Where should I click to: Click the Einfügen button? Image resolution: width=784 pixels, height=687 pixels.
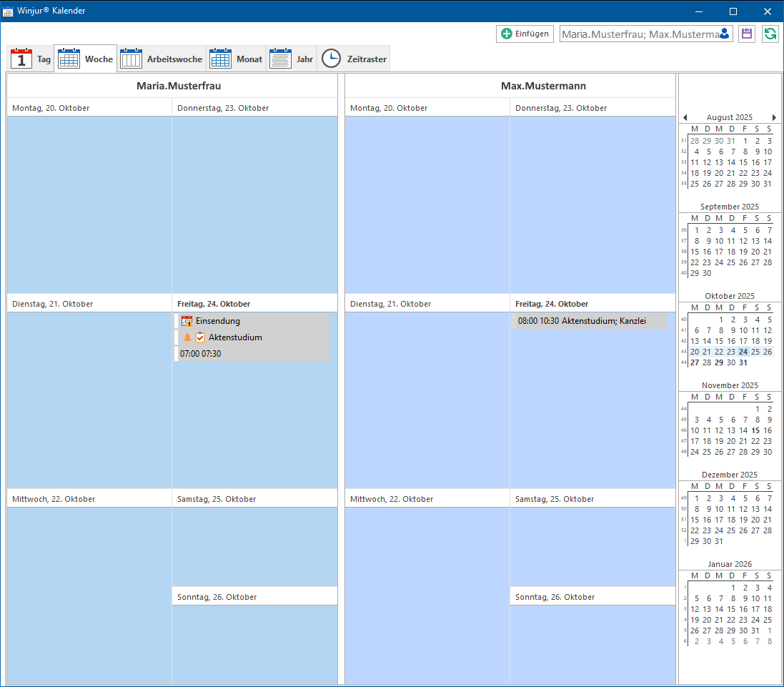tap(525, 34)
